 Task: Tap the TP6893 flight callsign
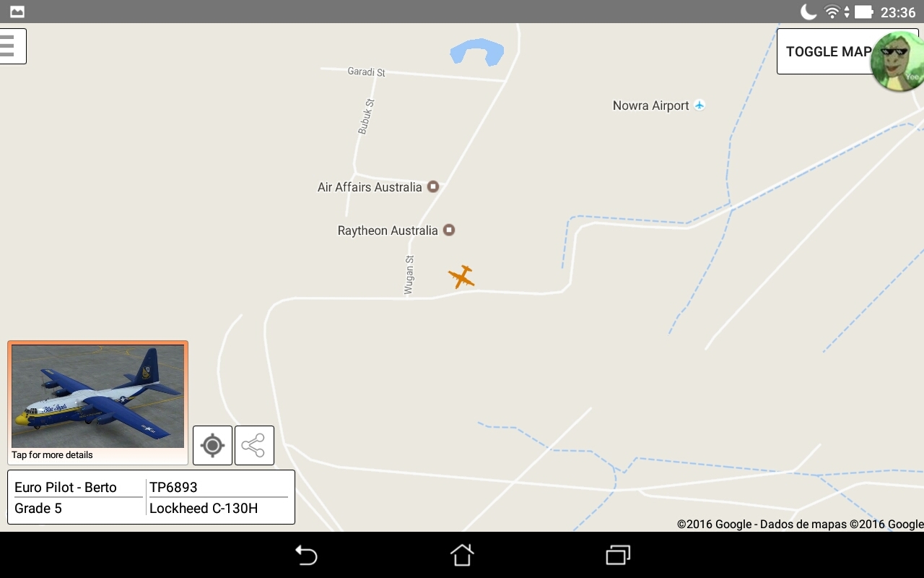173,487
